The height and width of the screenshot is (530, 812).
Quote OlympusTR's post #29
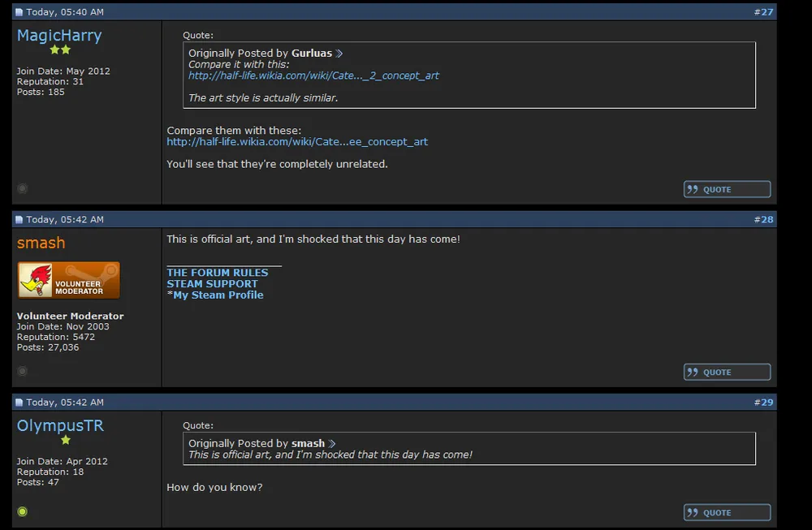click(727, 512)
